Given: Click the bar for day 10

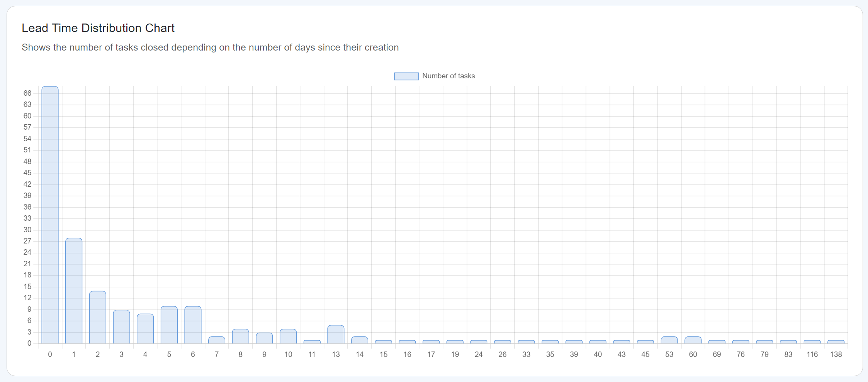Looking at the screenshot, I should pyautogui.click(x=288, y=336).
